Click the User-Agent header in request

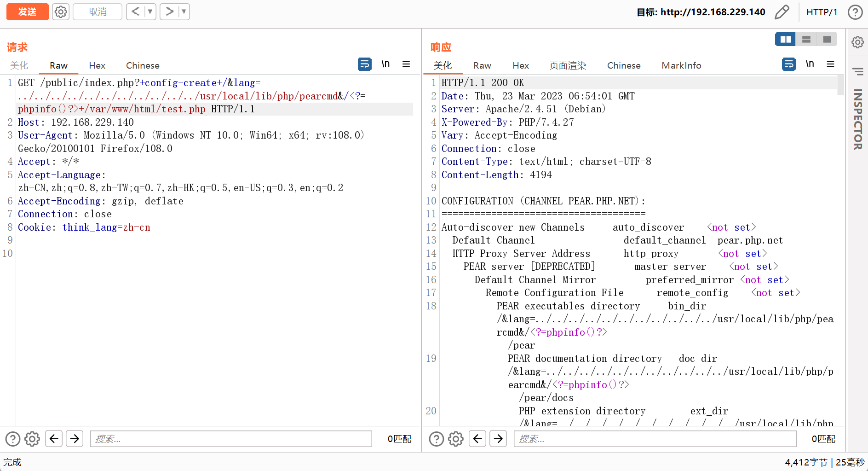[x=191, y=142]
